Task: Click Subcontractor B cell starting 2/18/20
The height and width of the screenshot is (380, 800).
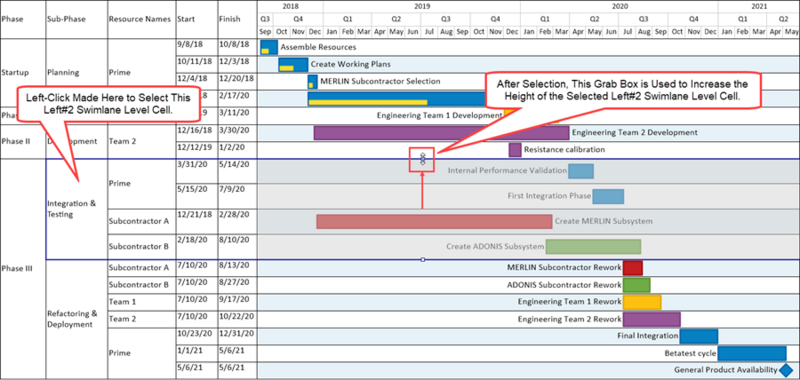Action: point(141,246)
